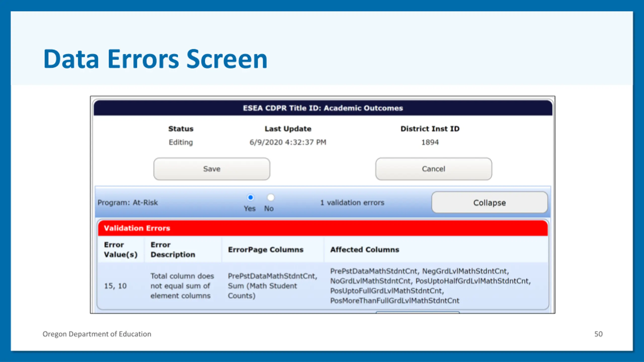
Task: Click the Total column error description text
Action: 182,286
